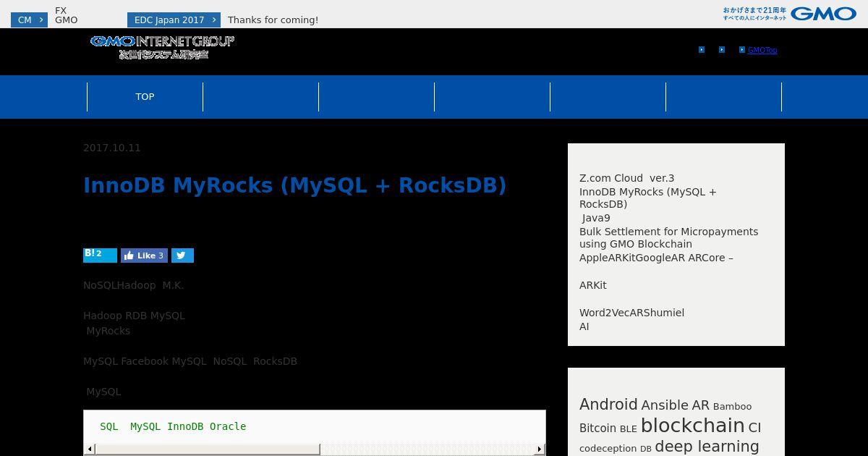This screenshot has width=868, height=456.
Task: Click the Facebook Like button
Action: [x=144, y=256]
